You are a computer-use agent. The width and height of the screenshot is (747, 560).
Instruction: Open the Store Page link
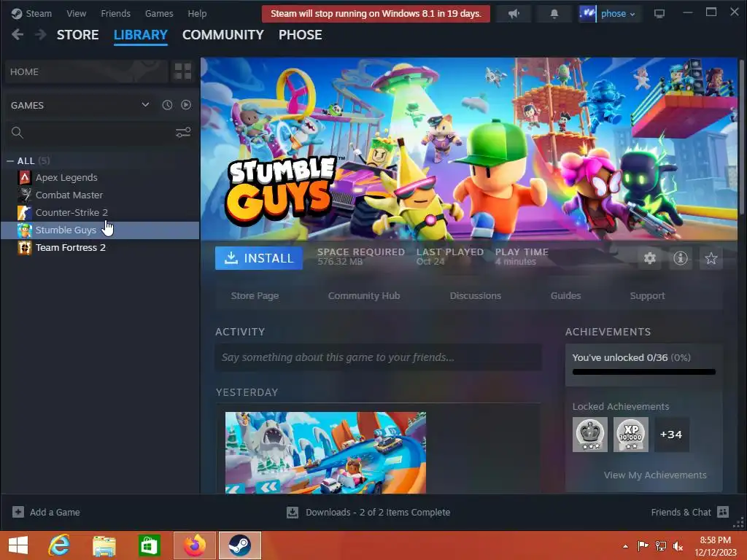pyautogui.click(x=255, y=296)
